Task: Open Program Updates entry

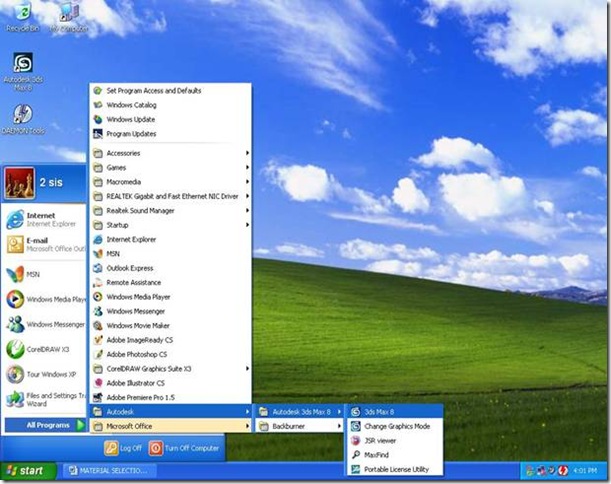Action: coord(170,134)
